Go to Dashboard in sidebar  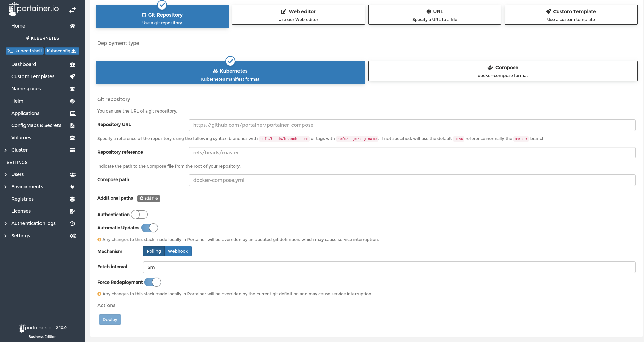(x=23, y=64)
